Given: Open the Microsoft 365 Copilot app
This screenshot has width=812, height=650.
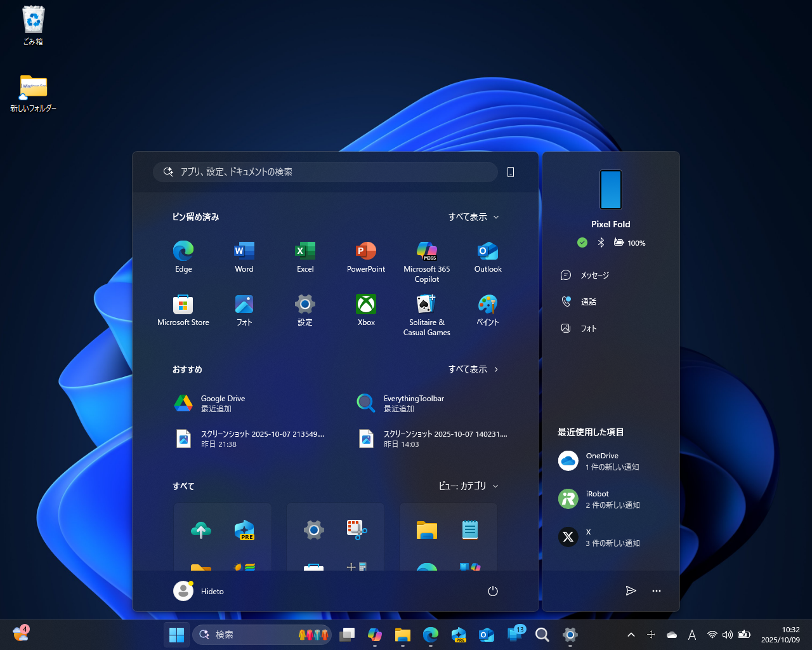Looking at the screenshot, I should (426, 256).
